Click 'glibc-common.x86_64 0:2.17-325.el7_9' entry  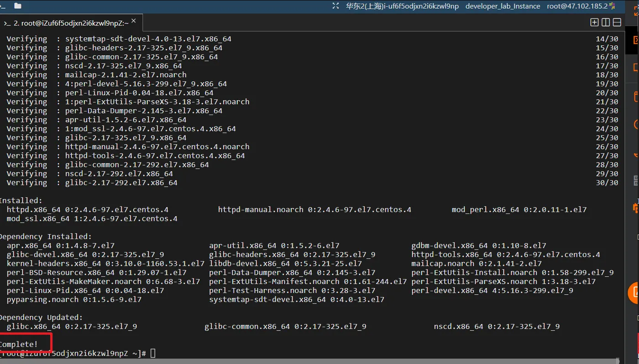[285, 327]
